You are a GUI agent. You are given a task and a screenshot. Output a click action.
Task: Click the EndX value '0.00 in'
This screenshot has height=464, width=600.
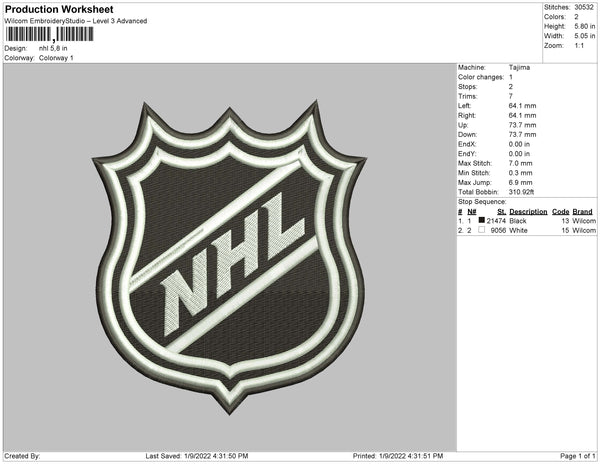click(x=519, y=144)
